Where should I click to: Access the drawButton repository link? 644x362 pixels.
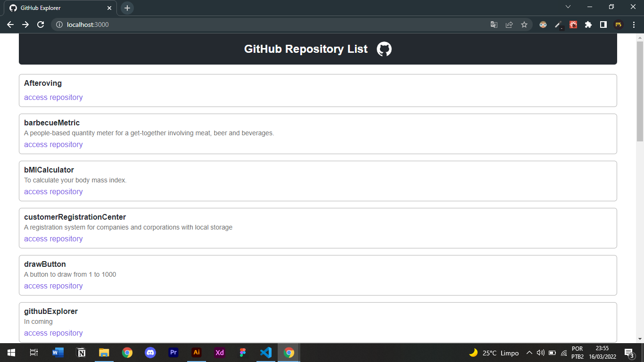click(x=53, y=286)
